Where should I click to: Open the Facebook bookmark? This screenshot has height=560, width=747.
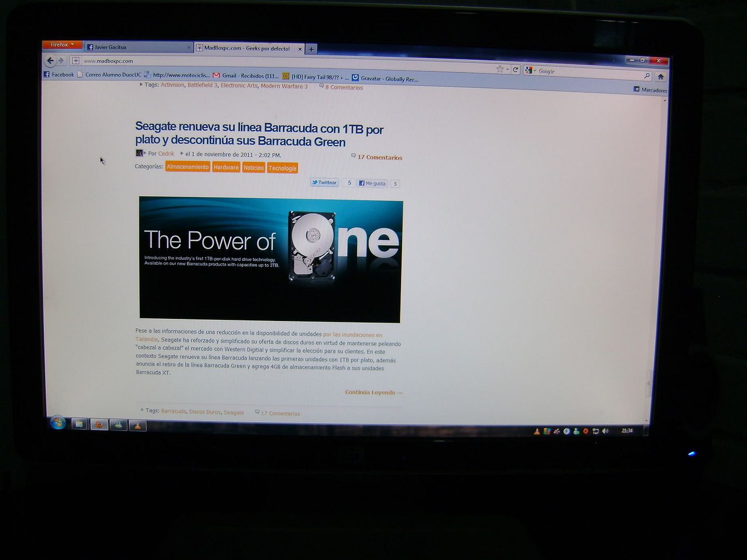tap(59, 75)
